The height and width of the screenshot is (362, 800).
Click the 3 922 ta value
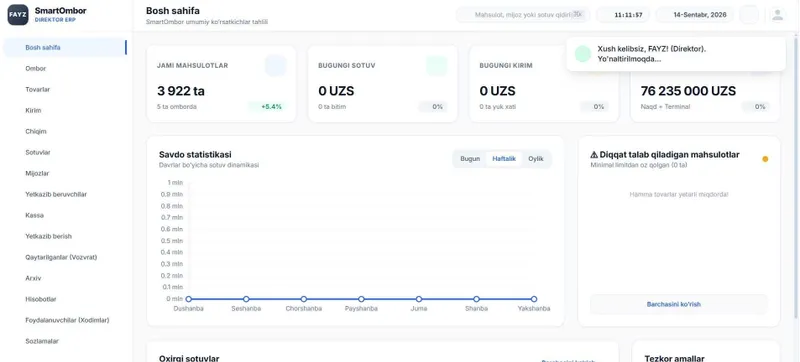click(x=181, y=91)
